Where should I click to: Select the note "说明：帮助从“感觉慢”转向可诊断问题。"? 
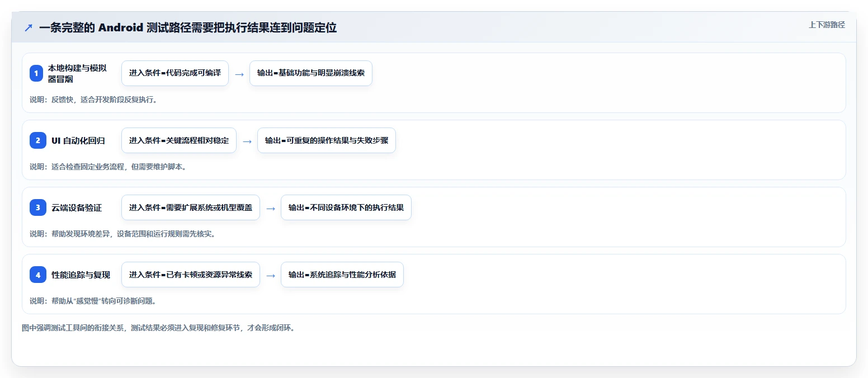93,301
